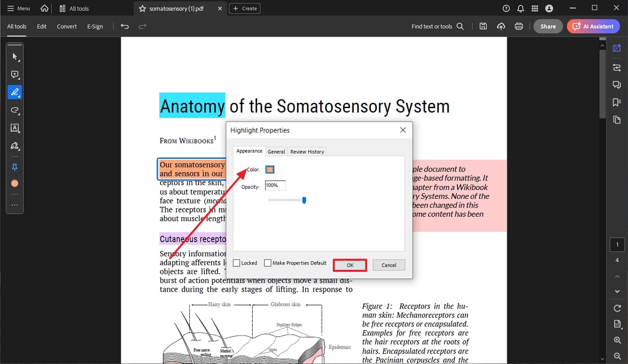Open the apps grid icon
628x364 pixels.
click(x=535, y=8)
